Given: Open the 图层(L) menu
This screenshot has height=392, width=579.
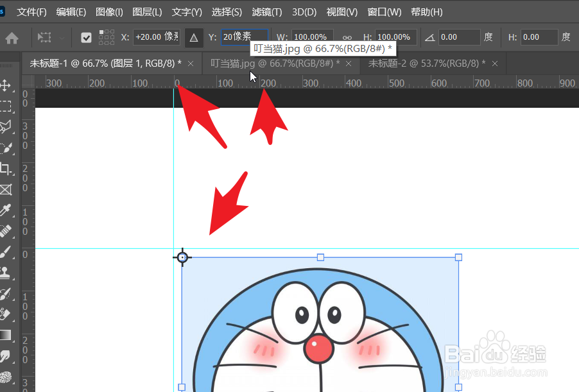Looking at the screenshot, I should pyautogui.click(x=147, y=12).
